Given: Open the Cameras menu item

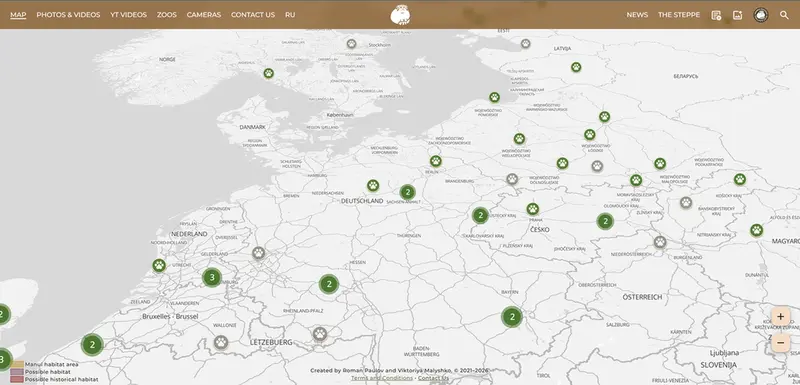Looking at the screenshot, I should (x=204, y=15).
